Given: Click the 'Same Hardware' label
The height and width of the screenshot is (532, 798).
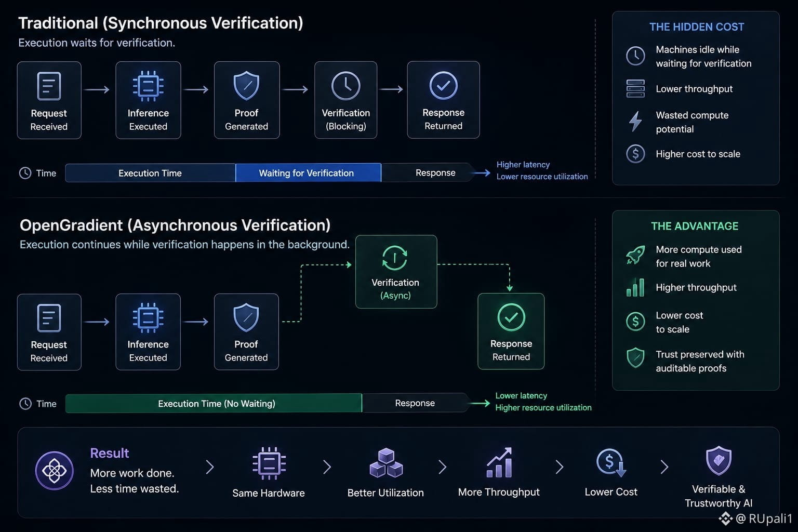Looking at the screenshot, I should tap(269, 493).
